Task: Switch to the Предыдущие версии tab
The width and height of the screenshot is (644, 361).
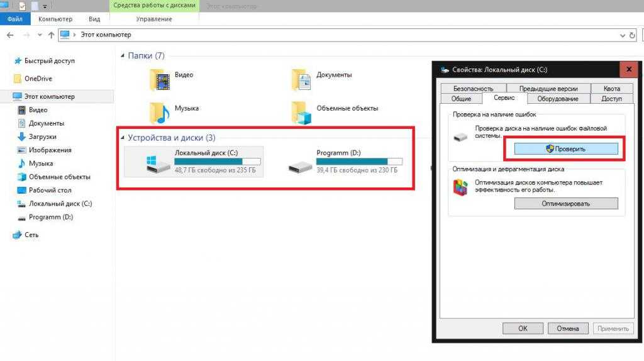Action: tap(548, 88)
